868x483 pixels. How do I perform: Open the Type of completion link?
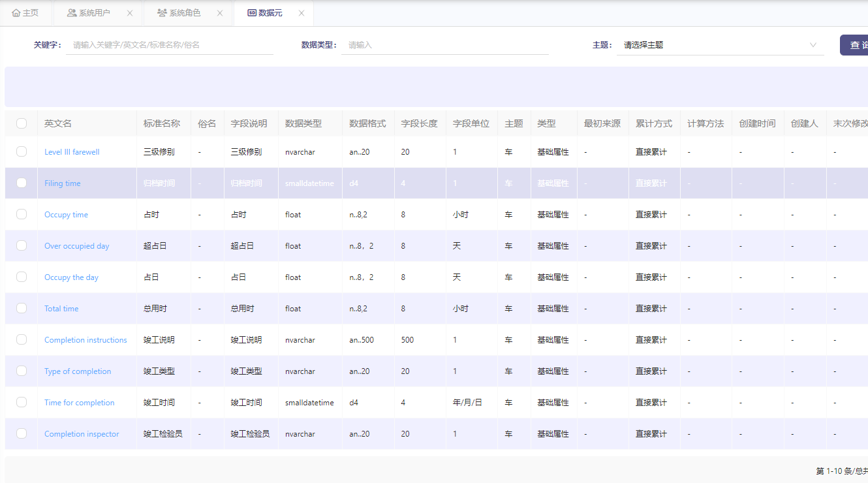pos(78,371)
